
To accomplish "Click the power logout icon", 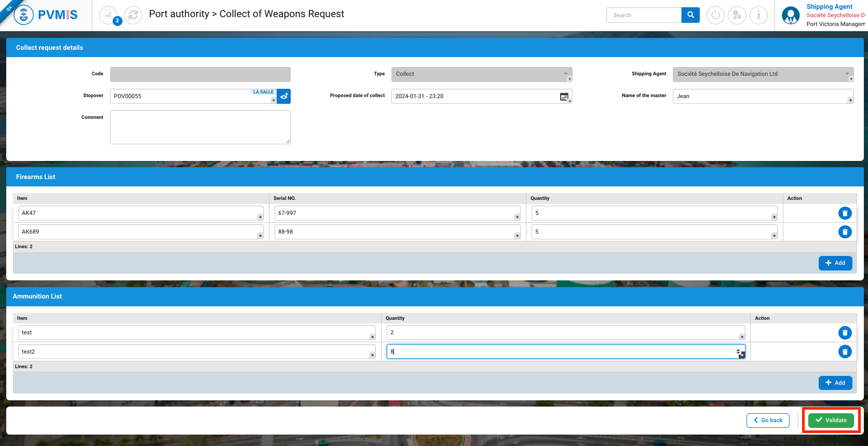I will tap(715, 15).
